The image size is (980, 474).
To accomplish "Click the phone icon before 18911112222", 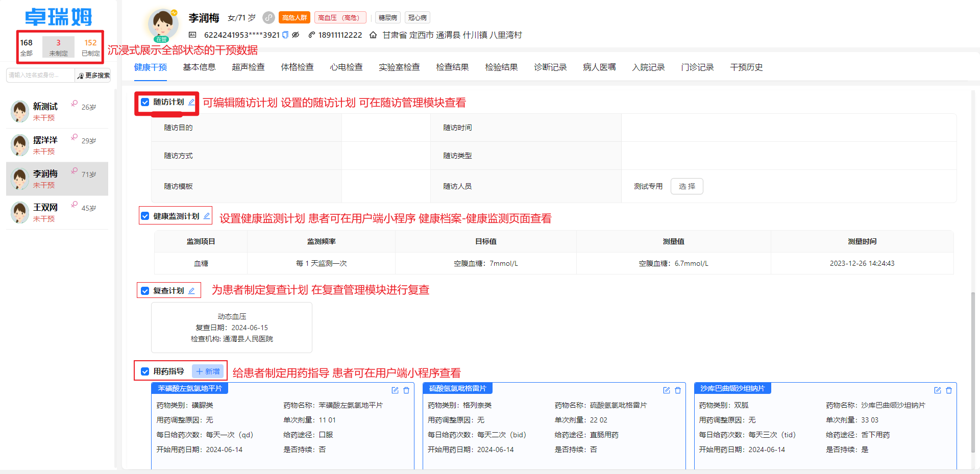I will pyautogui.click(x=311, y=35).
